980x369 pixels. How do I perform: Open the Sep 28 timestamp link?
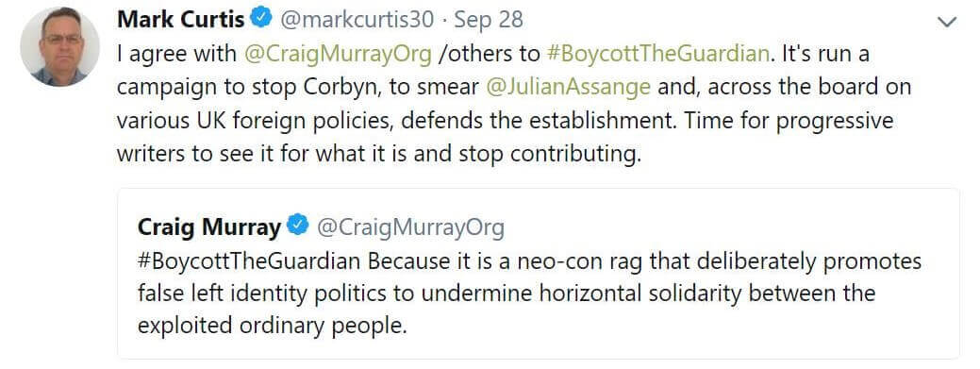pos(489,20)
